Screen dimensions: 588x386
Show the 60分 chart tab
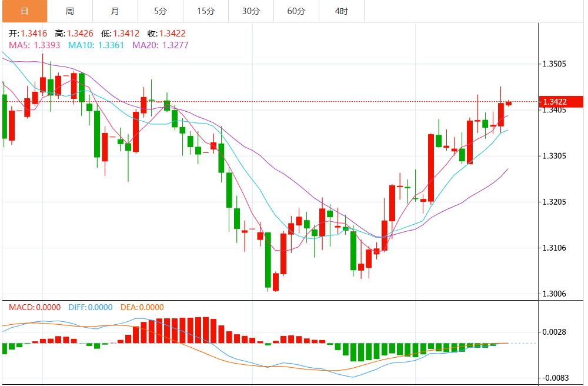296,11
